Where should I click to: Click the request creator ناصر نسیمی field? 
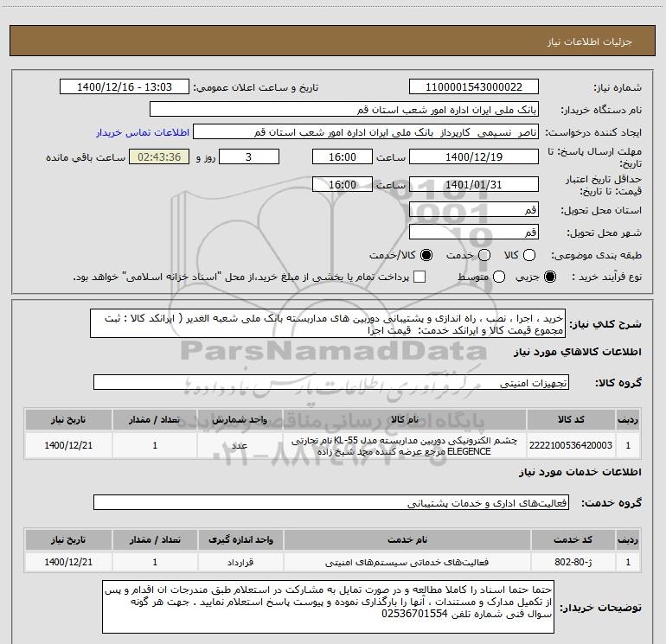tap(366, 132)
